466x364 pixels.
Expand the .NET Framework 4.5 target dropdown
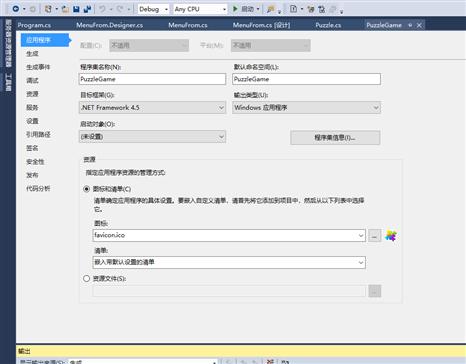point(152,108)
